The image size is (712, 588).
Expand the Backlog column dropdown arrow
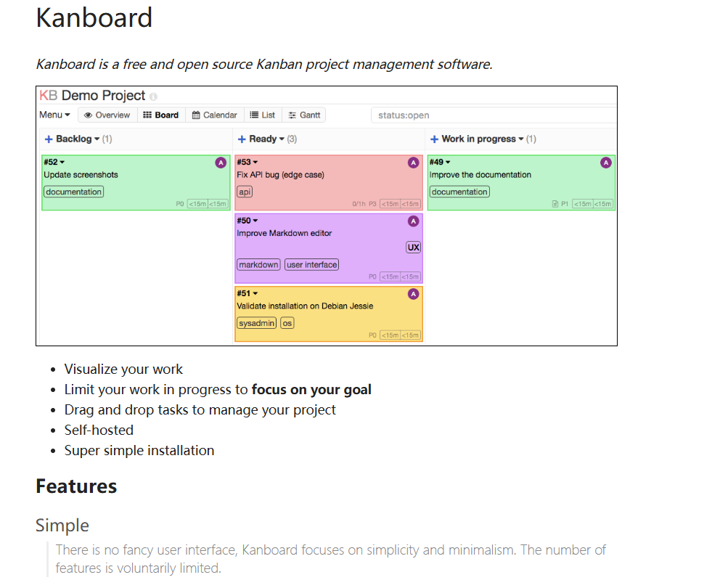(97, 139)
